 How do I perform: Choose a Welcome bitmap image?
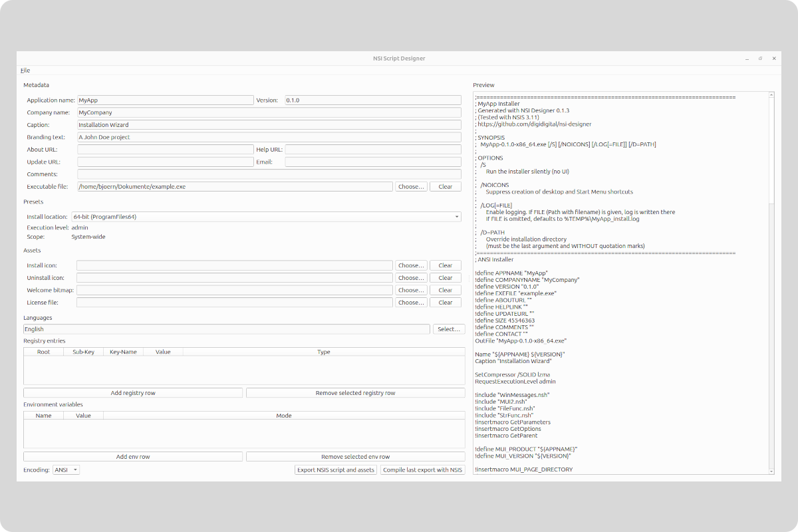pyautogui.click(x=411, y=290)
